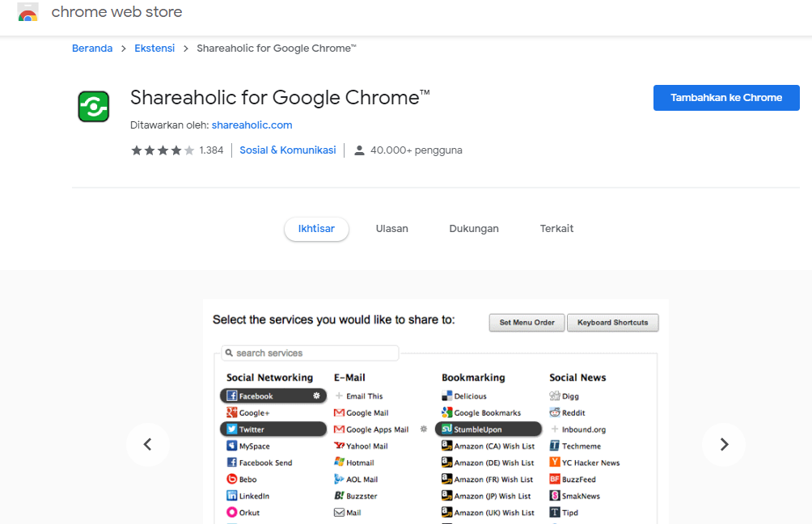Select the Google Mail icon under E-Mail
812x524 pixels.
click(x=340, y=412)
